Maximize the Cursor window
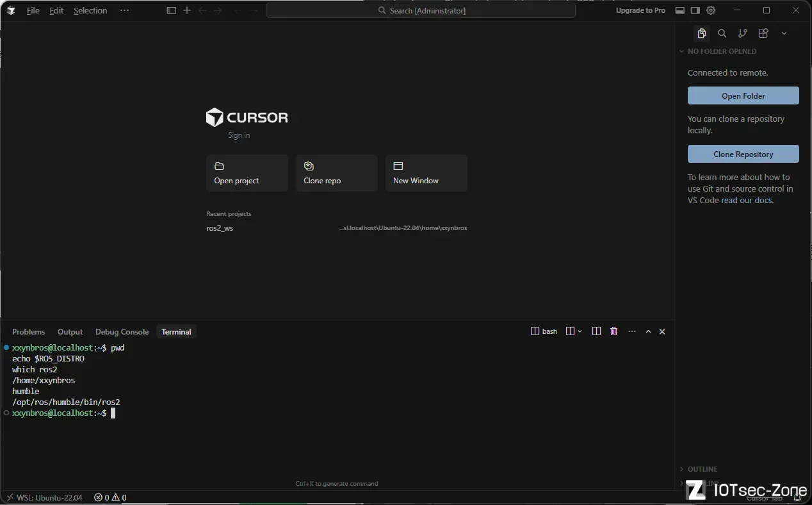This screenshot has height=505, width=812. point(767,10)
